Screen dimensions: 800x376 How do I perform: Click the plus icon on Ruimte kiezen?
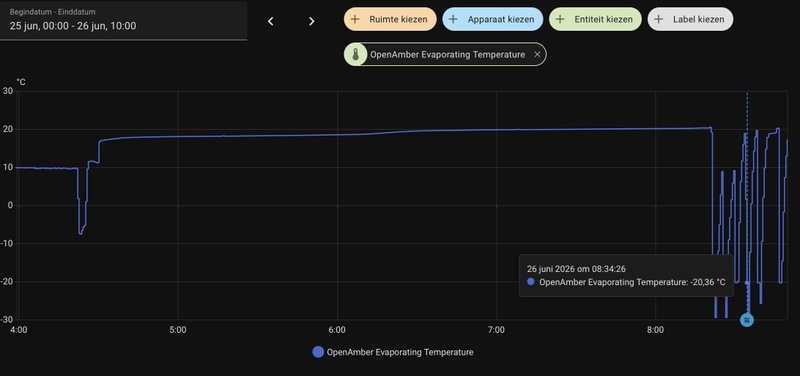[356, 19]
